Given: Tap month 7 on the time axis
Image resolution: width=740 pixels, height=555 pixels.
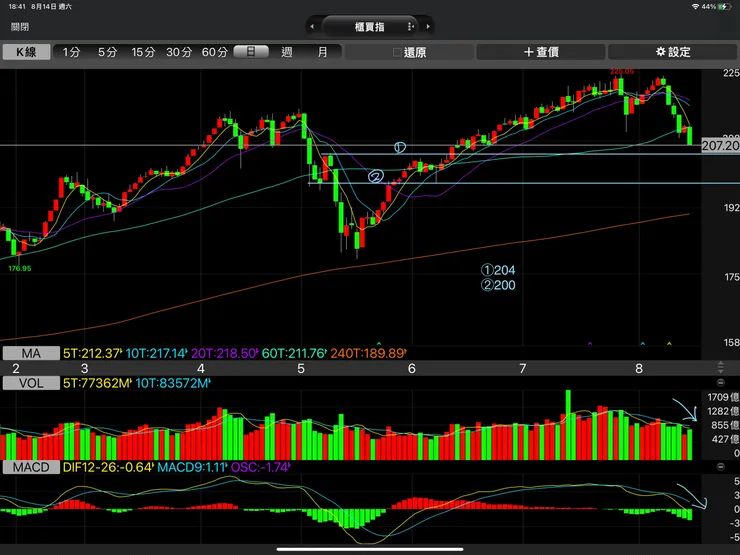Looking at the screenshot, I should [522, 369].
